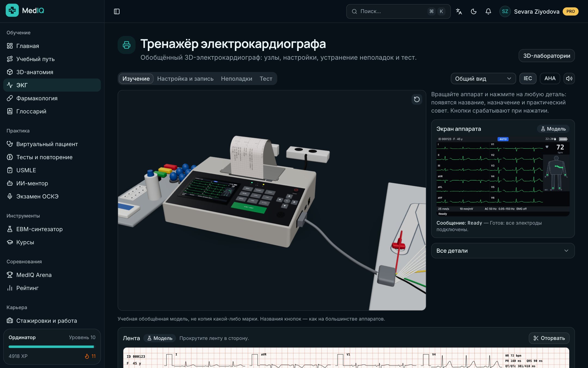
Task: Click the streak flame icon
Action: coord(87,356)
